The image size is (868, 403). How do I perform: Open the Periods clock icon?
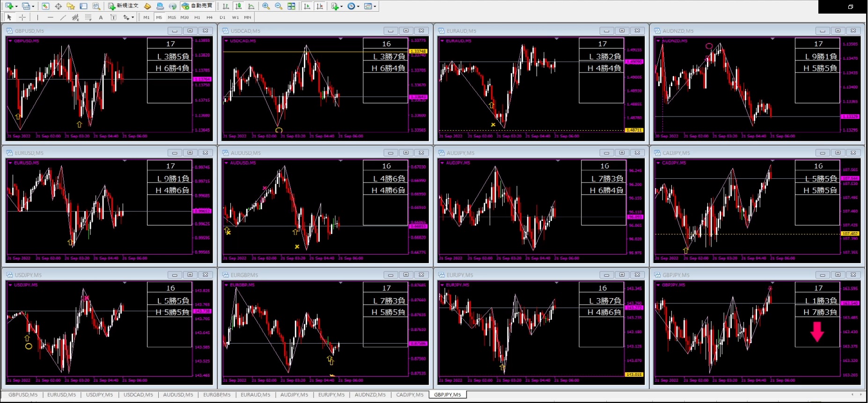351,6
